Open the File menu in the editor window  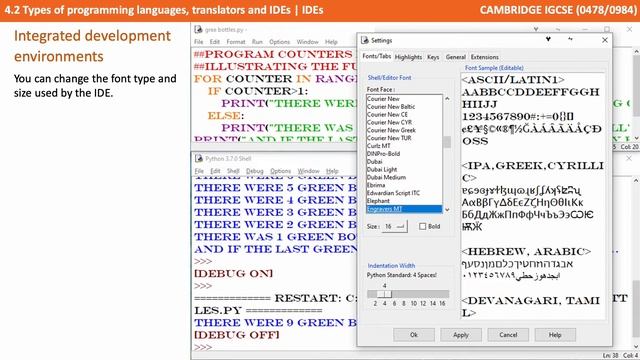(x=198, y=42)
